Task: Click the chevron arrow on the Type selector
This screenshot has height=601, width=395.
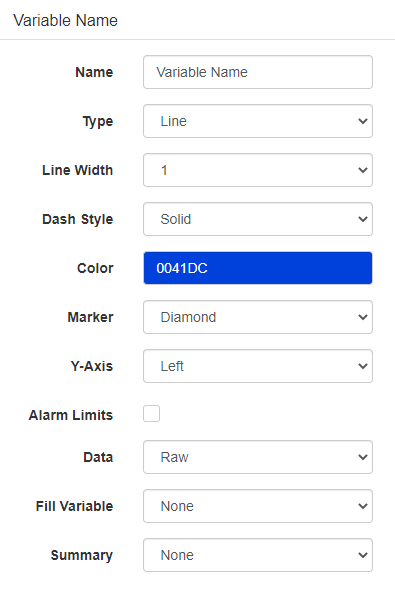Action: (x=362, y=121)
